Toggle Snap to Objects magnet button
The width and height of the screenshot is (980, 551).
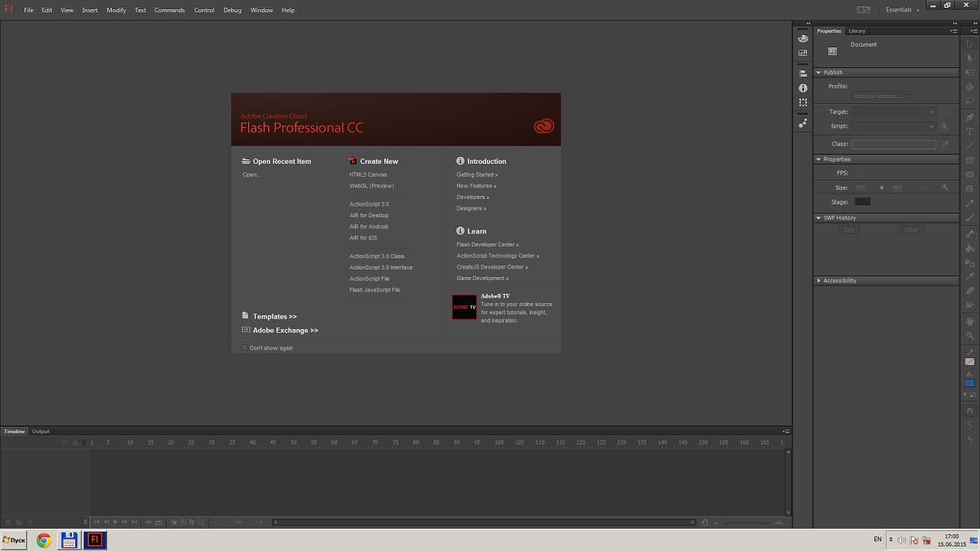pos(969,411)
